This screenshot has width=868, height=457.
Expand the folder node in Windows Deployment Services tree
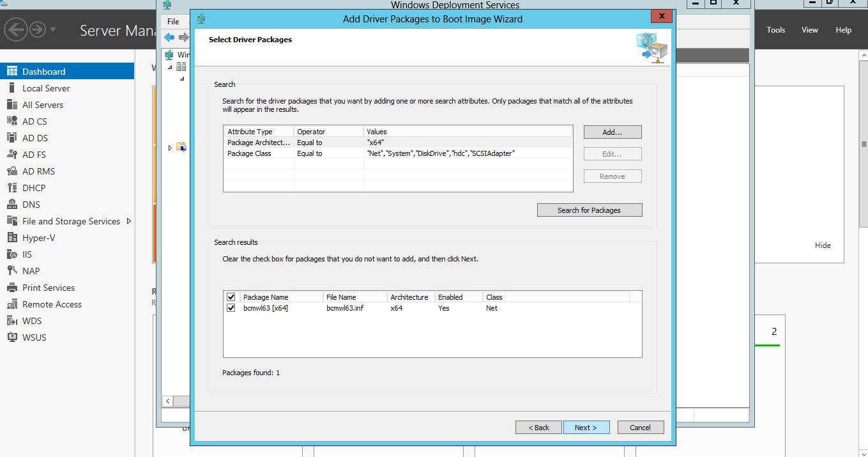point(170,148)
